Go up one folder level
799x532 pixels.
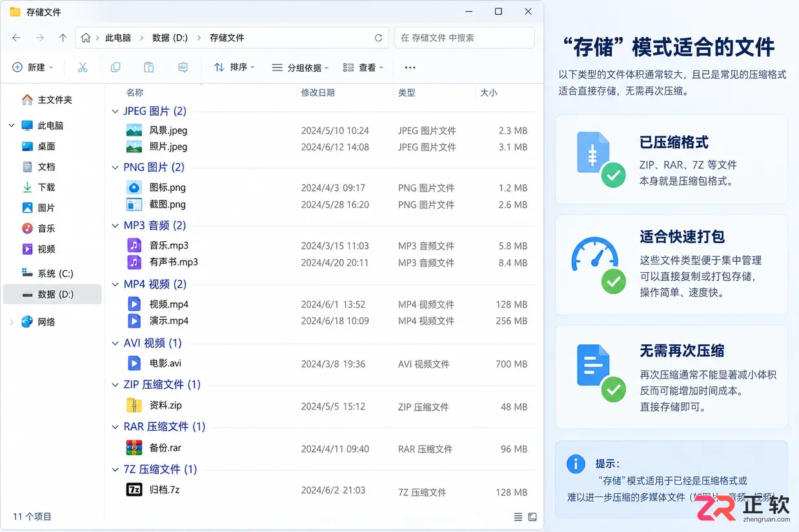point(63,38)
